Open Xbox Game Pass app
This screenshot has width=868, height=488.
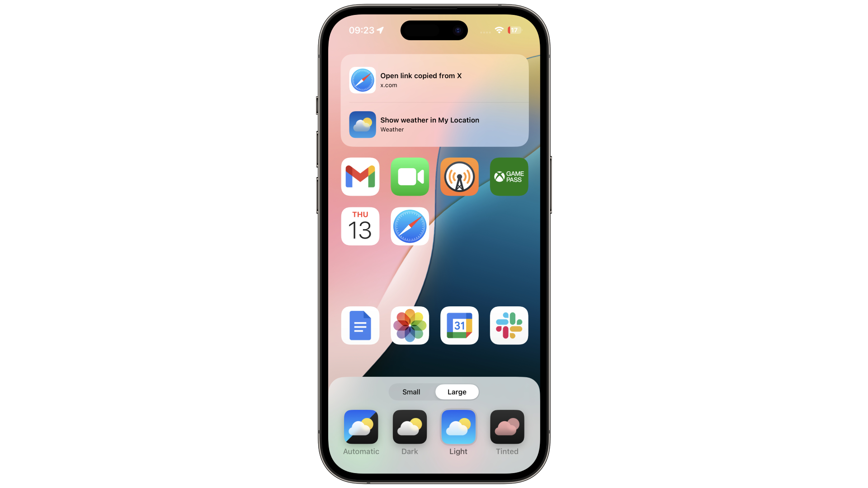click(x=508, y=176)
